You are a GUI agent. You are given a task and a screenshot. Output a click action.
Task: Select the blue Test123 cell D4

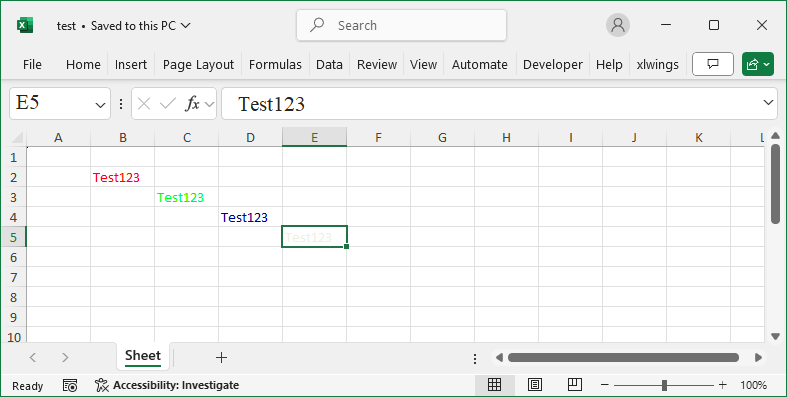[250, 217]
